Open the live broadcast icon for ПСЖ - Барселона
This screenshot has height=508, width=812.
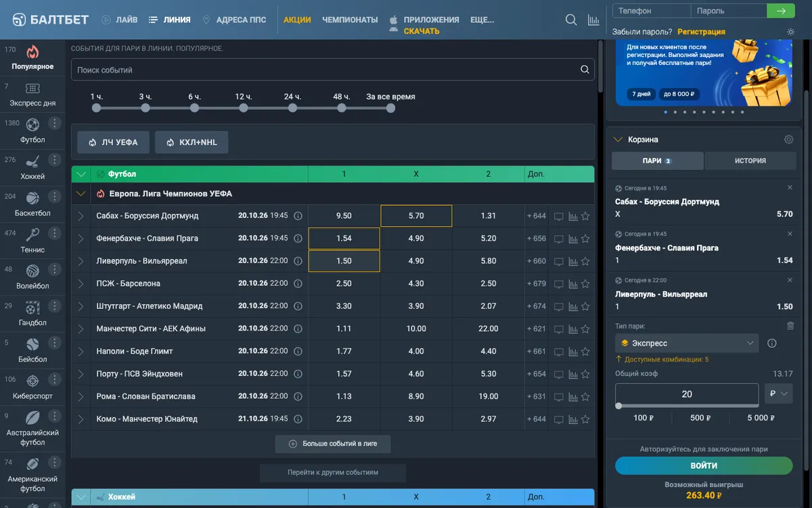coord(559,284)
